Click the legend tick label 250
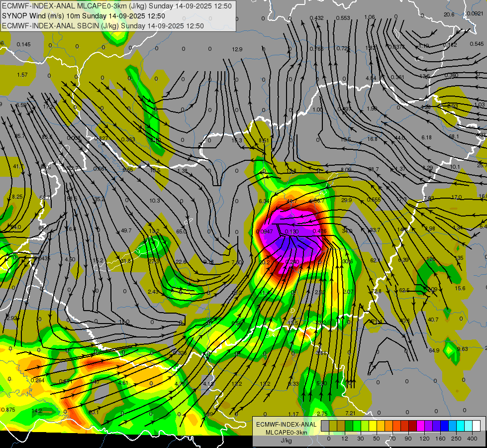The image size is (487, 448). click(x=456, y=439)
